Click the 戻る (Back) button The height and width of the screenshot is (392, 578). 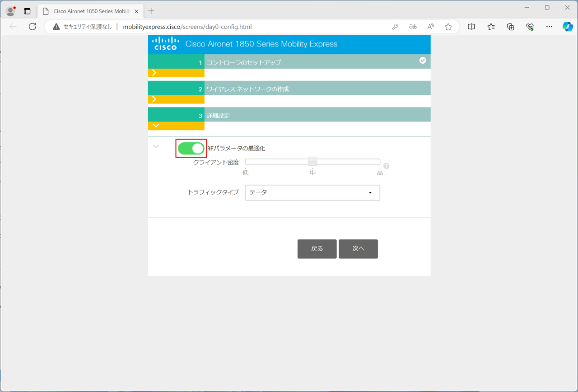[317, 249]
